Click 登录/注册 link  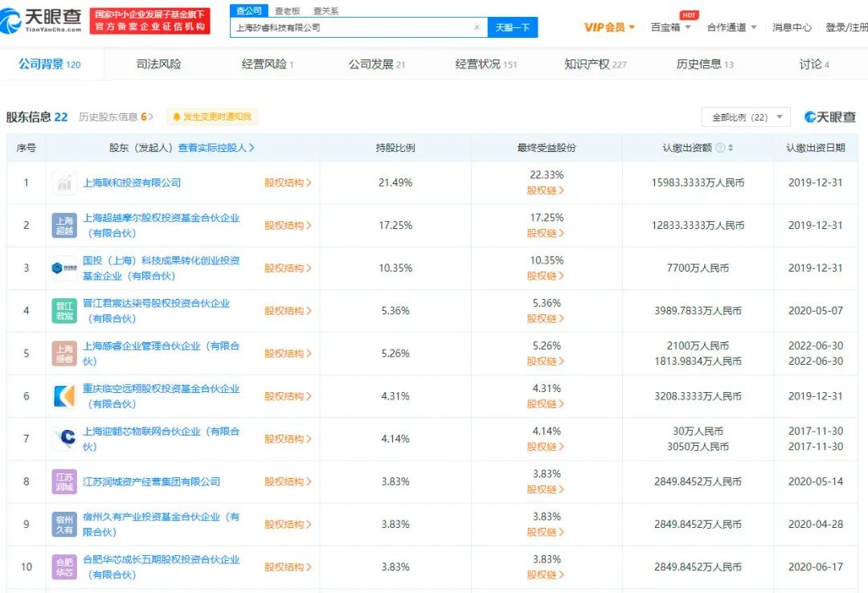(846, 27)
